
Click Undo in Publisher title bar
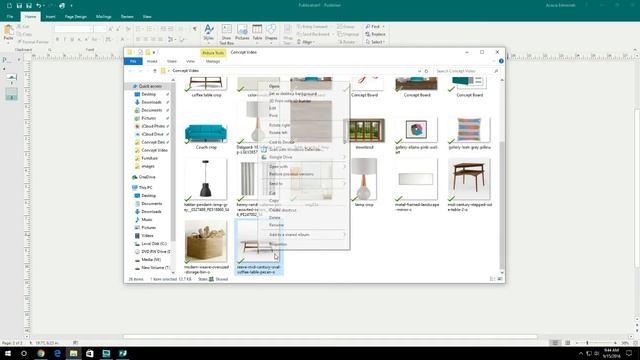click(38, 6)
